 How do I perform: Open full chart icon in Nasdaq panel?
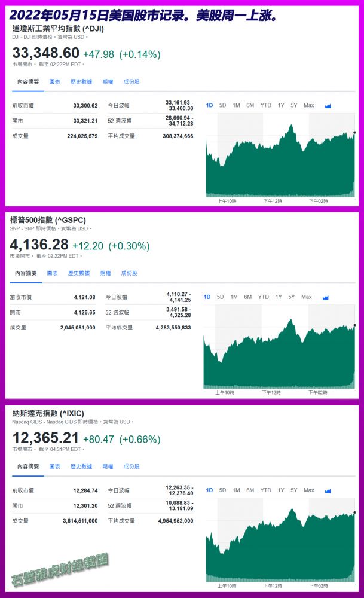click(x=328, y=491)
